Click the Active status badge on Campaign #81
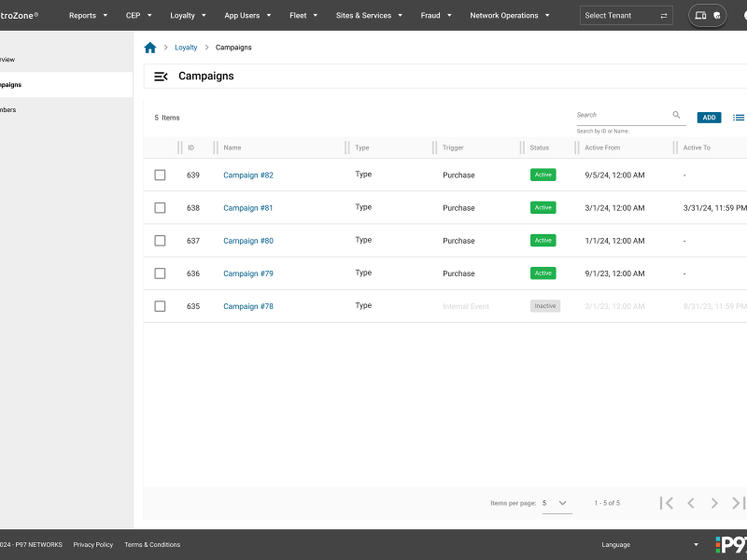The height and width of the screenshot is (560, 747). point(543,207)
